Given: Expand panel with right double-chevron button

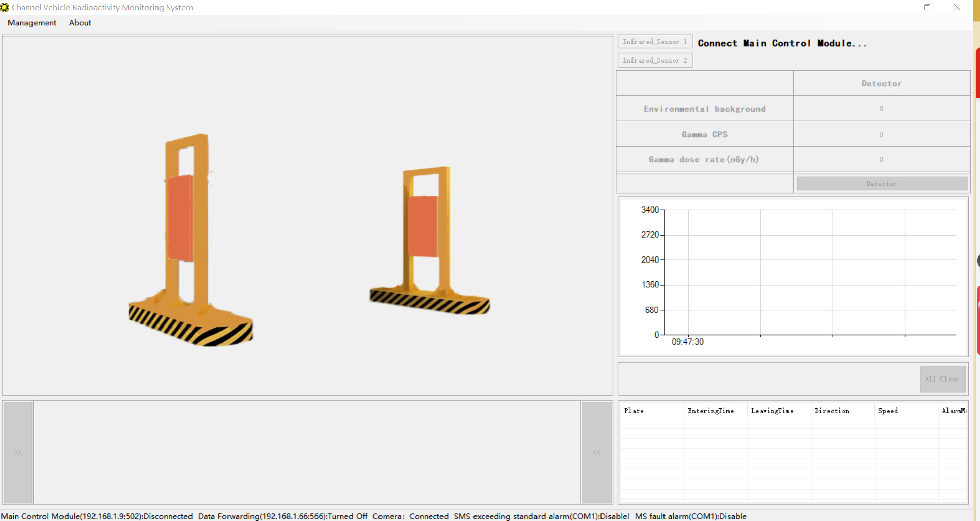Looking at the screenshot, I should tap(18, 452).
